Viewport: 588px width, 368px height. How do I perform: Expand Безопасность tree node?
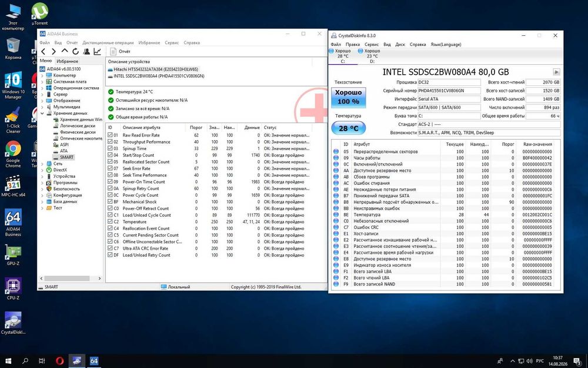(42, 189)
